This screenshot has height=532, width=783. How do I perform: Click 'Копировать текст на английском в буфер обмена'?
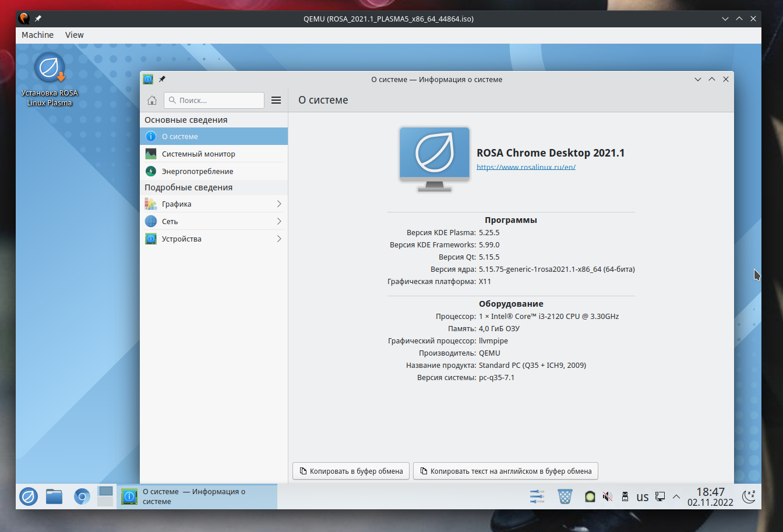pos(506,471)
